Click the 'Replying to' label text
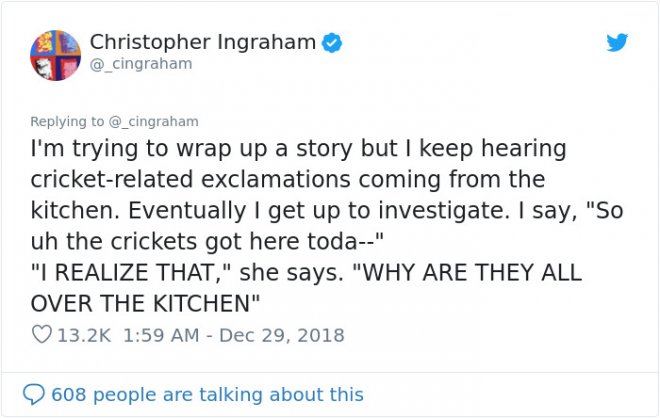The height and width of the screenshot is (418, 660). point(67,122)
